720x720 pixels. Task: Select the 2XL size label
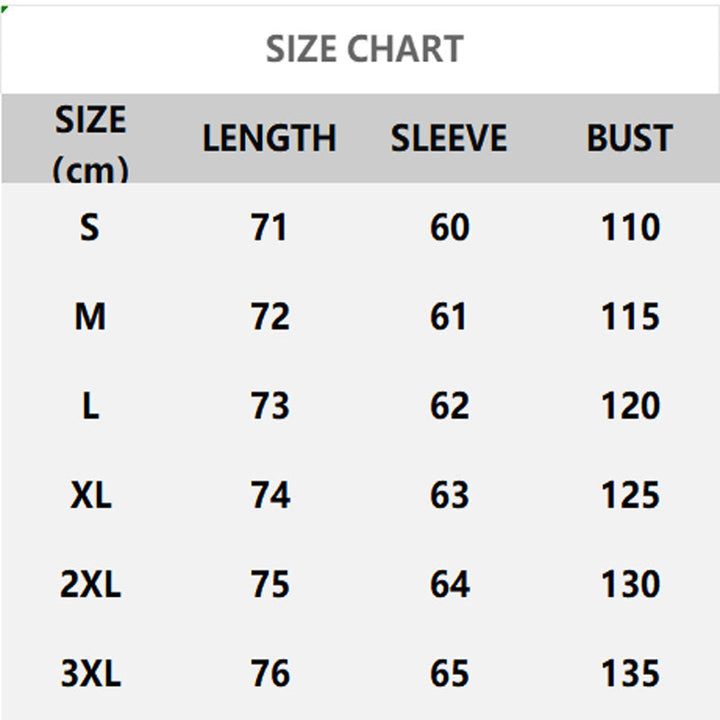click(x=90, y=584)
